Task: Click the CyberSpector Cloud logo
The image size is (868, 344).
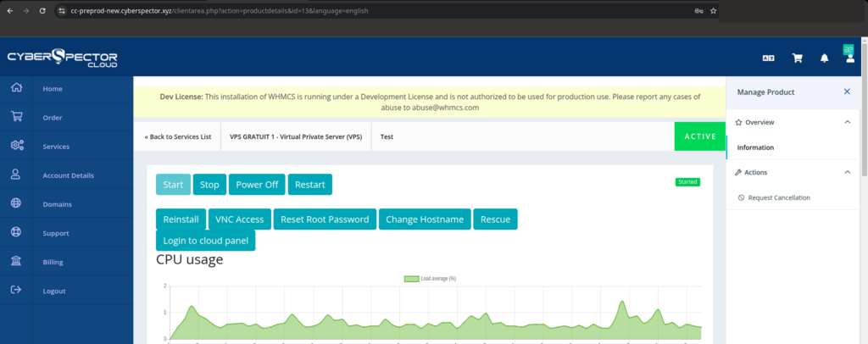Action: pos(62,58)
